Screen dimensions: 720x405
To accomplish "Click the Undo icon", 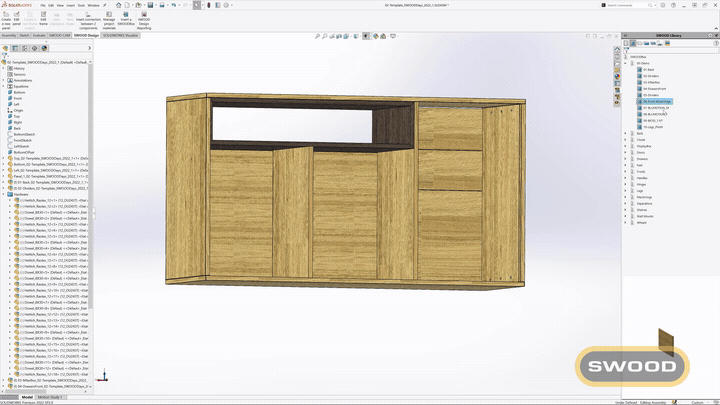I will [x=174, y=5].
